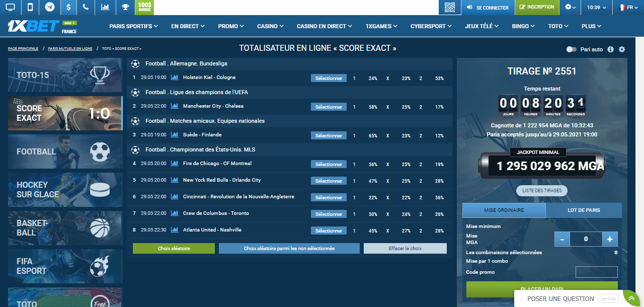Viewport: 644px width, 307px height.
Task: Open the PARIS SPORTIFS dropdown menu
Action: pos(133,26)
